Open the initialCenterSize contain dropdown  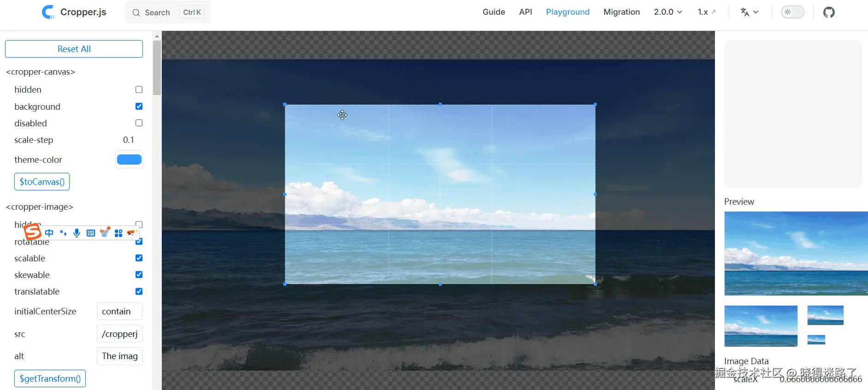pyautogui.click(x=120, y=311)
